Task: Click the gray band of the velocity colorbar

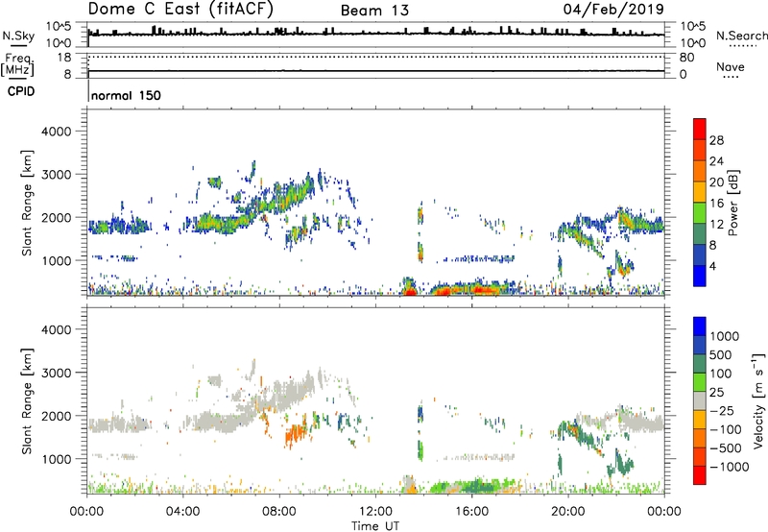Action: tap(700, 400)
